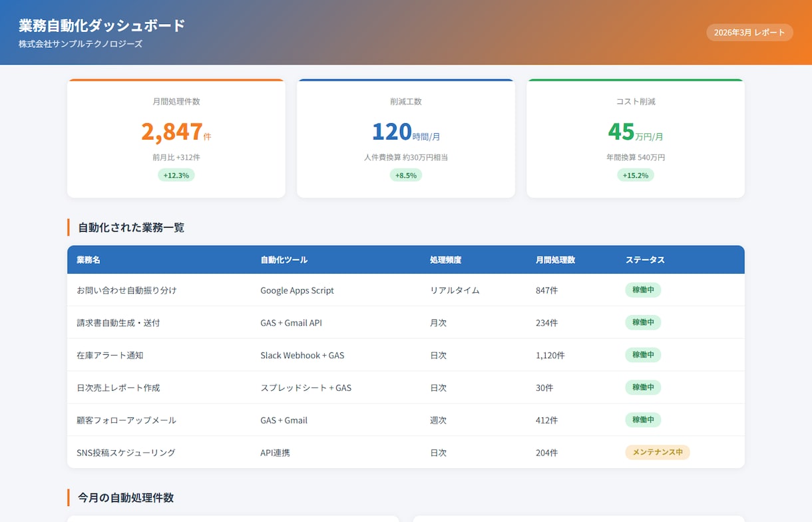Click the 削減工数 card label
Screen dimensions: 812x522
click(406, 102)
